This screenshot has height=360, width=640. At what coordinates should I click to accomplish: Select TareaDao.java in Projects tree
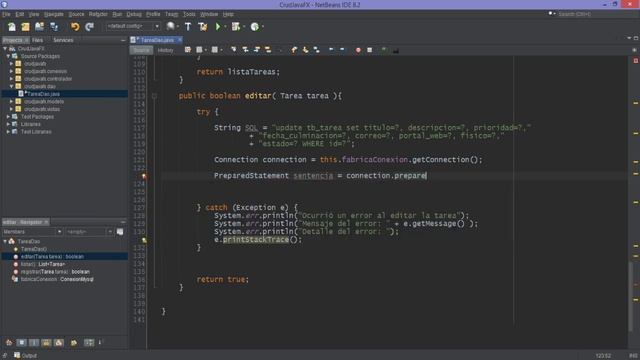coord(43,94)
